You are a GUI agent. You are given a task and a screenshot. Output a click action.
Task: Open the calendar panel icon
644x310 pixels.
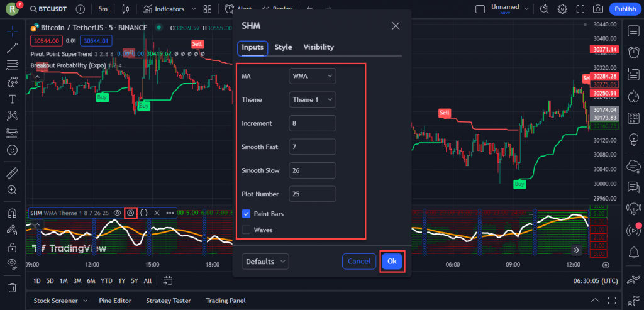(633, 119)
